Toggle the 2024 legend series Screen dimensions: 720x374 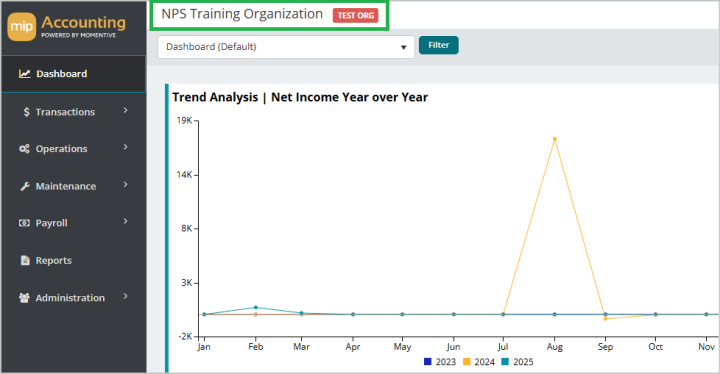tap(479, 362)
